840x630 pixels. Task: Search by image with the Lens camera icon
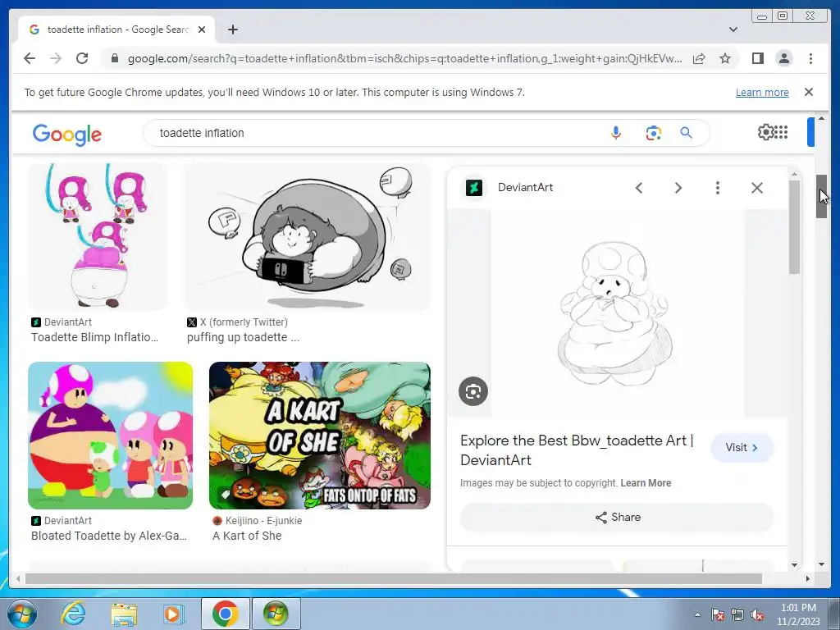(653, 133)
